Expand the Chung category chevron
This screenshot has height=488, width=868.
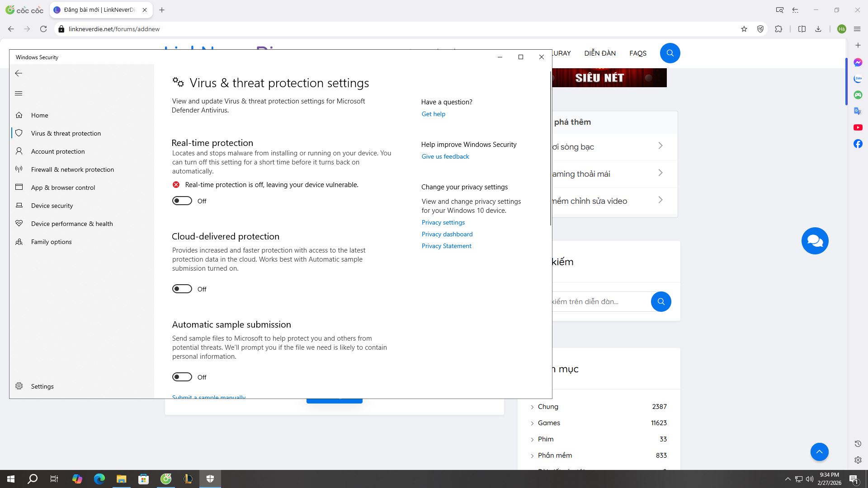click(532, 407)
